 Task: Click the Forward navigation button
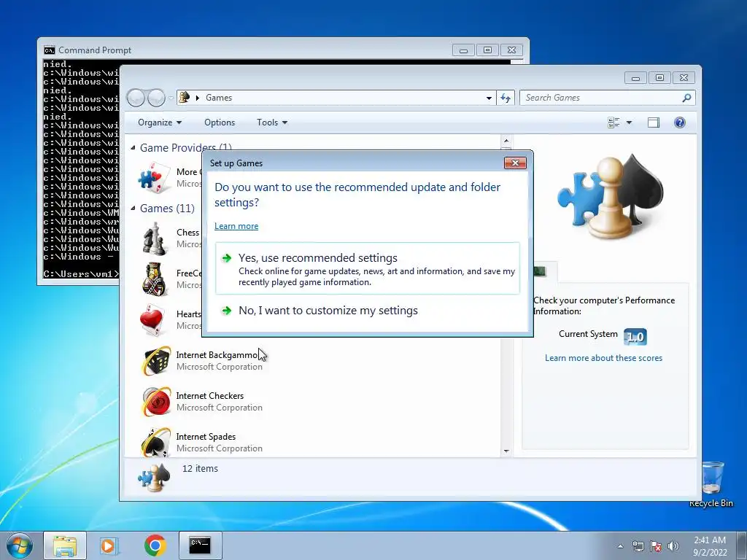tap(156, 98)
